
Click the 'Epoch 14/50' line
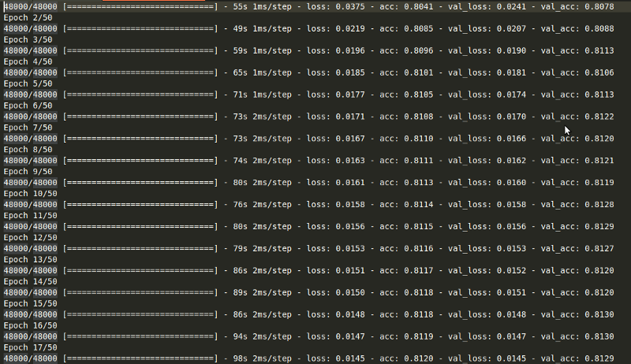pos(31,281)
